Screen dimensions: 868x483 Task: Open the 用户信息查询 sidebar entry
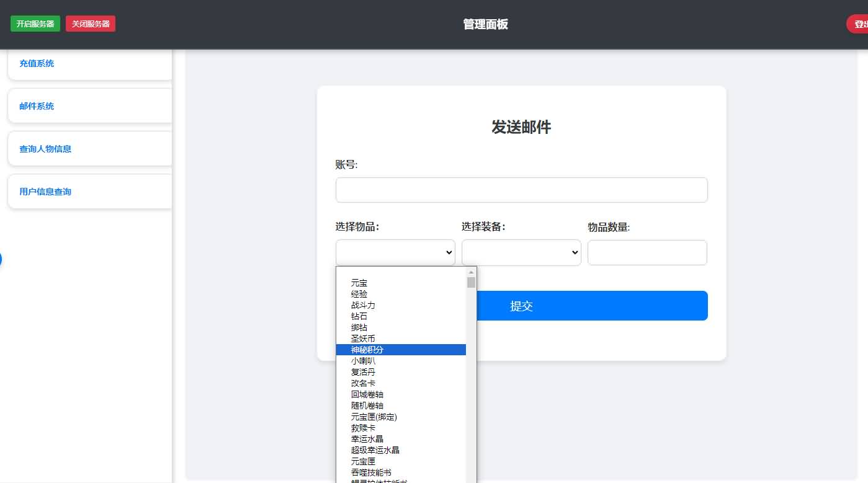[x=44, y=191]
